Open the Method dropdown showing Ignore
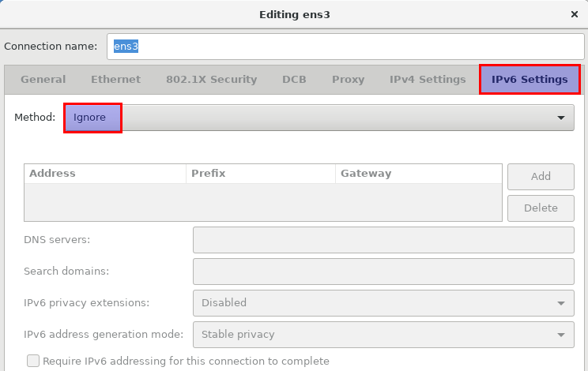The height and width of the screenshot is (371, 588). coord(316,118)
